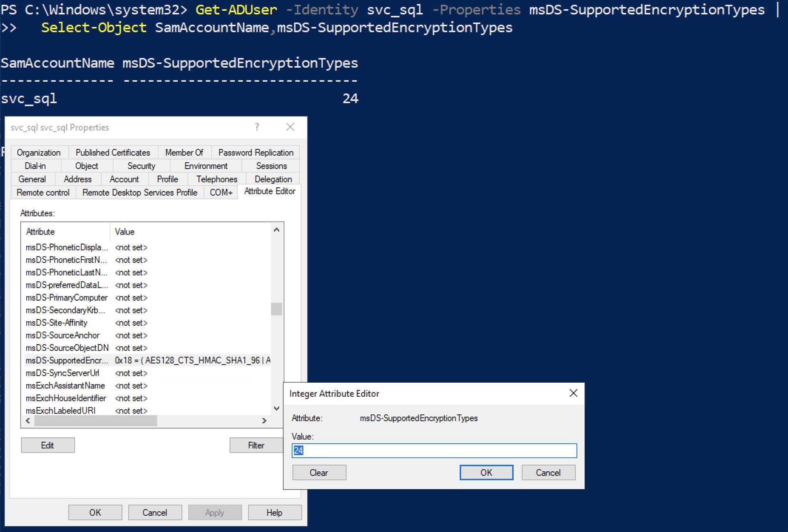Click the horizontal scroll right arrow

point(264,420)
